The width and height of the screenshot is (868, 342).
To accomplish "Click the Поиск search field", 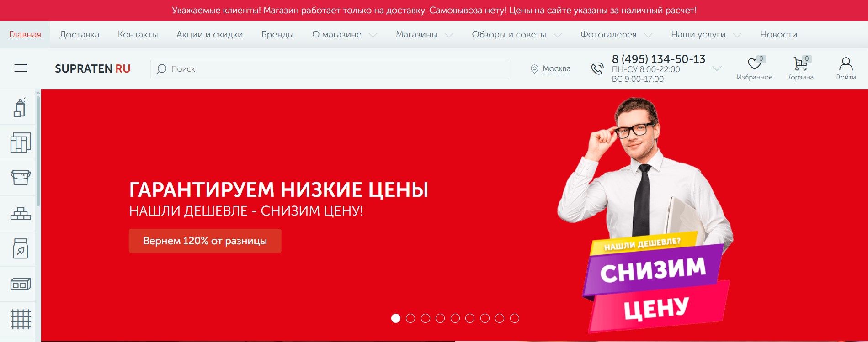I will 330,69.
